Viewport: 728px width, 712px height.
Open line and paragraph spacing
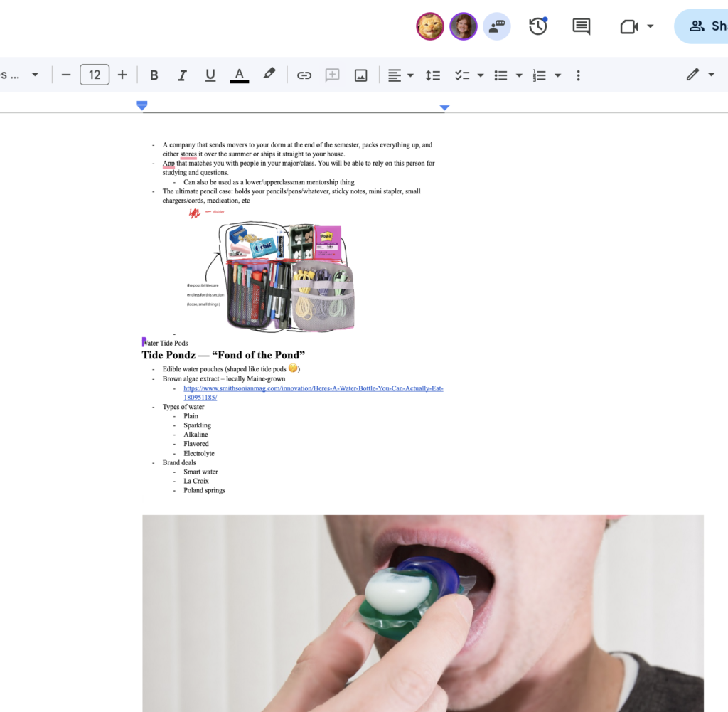[432, 75]
